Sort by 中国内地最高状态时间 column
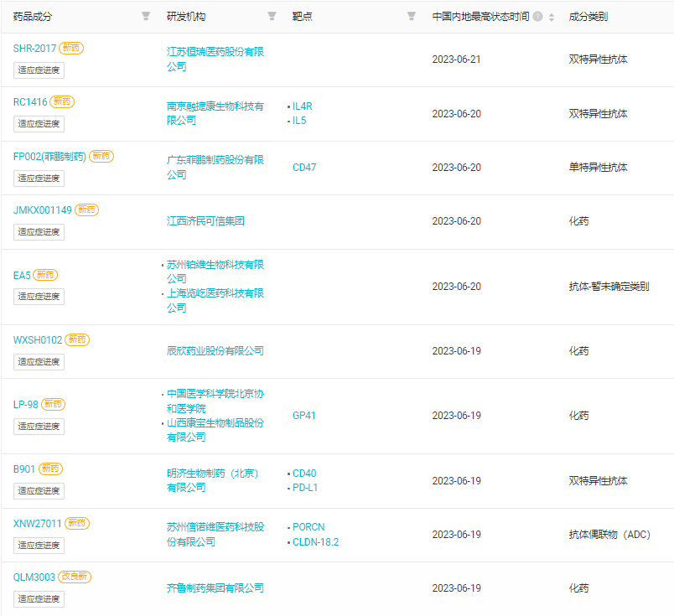The width and height of the screenshot is (674, 616). click(551, 17)
